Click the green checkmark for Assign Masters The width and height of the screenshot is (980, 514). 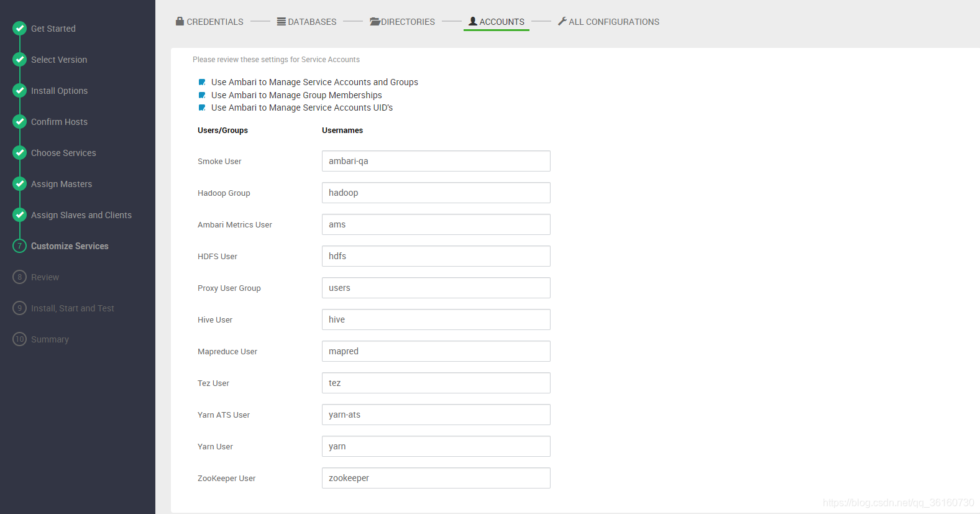(x=20, y=183)
